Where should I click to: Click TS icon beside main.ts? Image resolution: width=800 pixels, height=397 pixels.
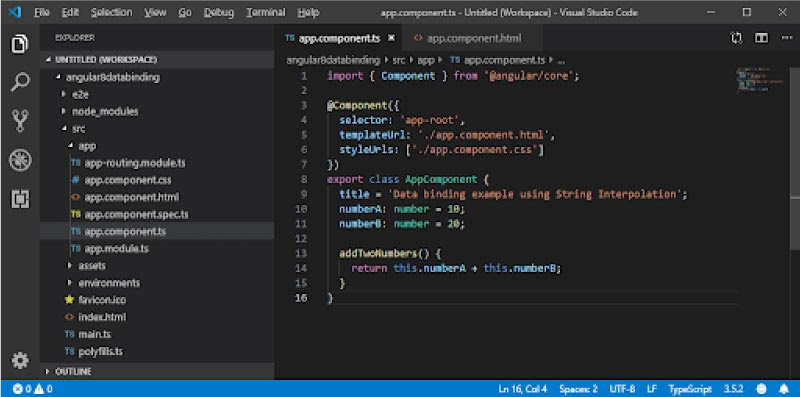tap(69, 334)
